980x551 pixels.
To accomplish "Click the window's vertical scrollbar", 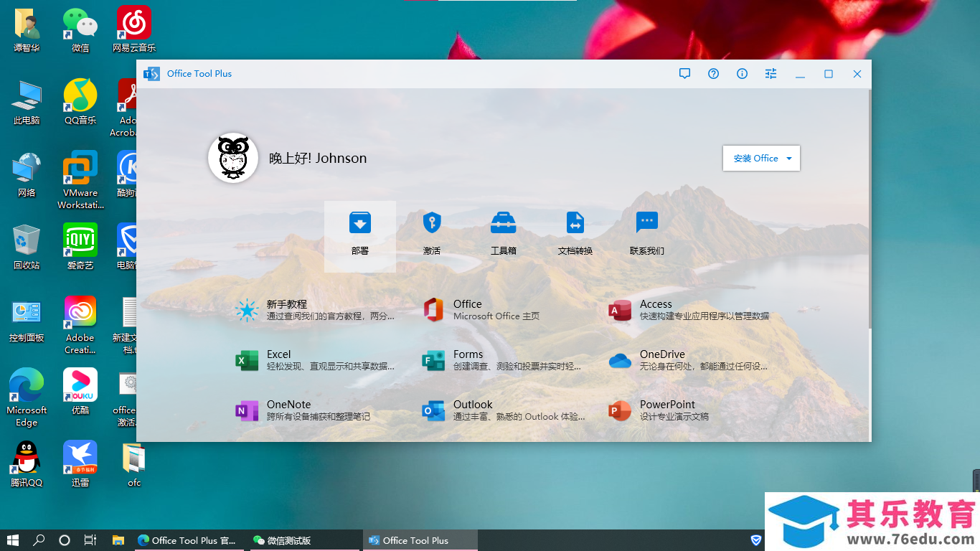I will tap(870, 208).
